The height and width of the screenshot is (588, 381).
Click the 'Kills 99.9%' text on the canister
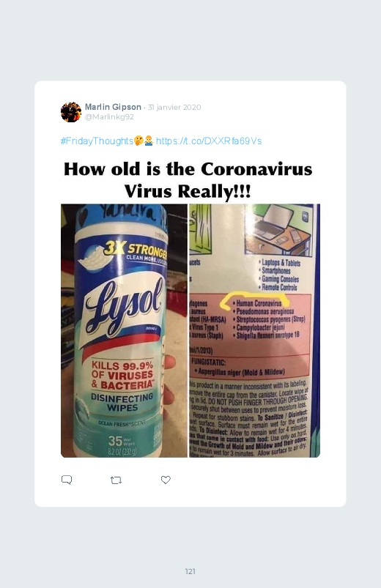click(x=122, y=365)
